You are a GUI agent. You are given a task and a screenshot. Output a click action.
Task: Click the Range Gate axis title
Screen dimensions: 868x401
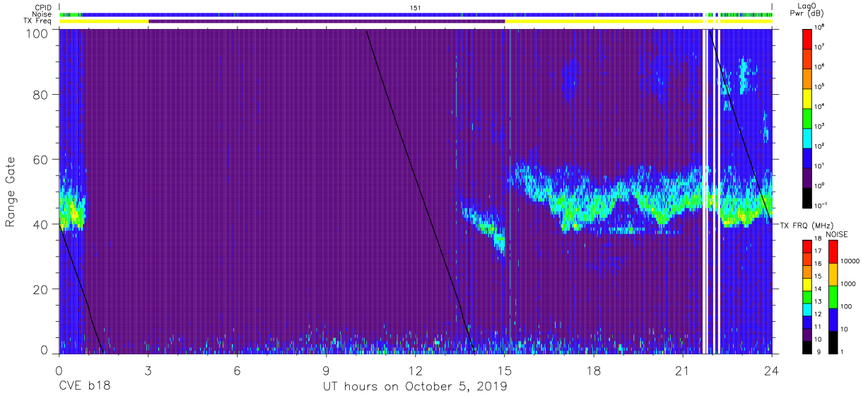pyautogui.click(x=11, y=192)
